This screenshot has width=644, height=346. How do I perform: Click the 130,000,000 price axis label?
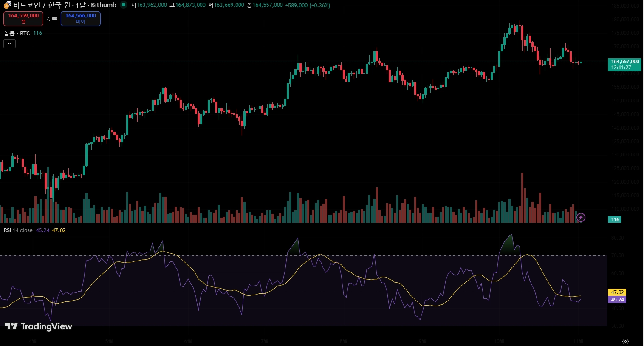tap(625, 155)
